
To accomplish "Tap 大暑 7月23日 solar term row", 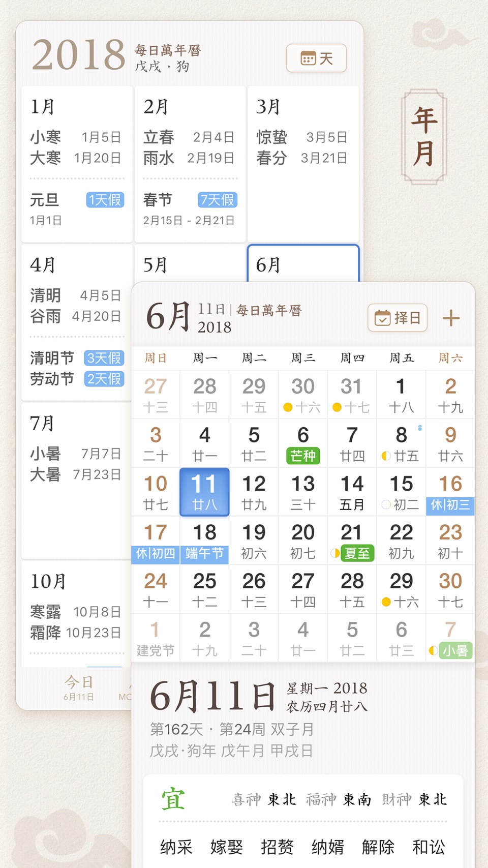I will (76, 474).
